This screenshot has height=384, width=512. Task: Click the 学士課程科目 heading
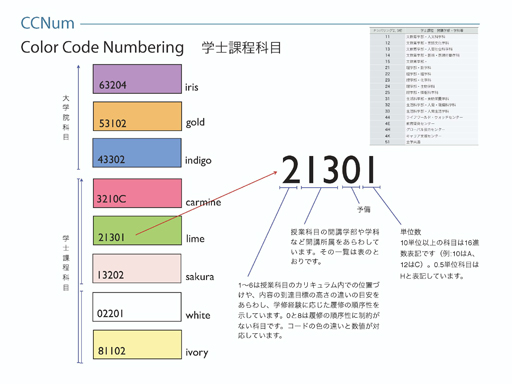click(x=241, y=48)
